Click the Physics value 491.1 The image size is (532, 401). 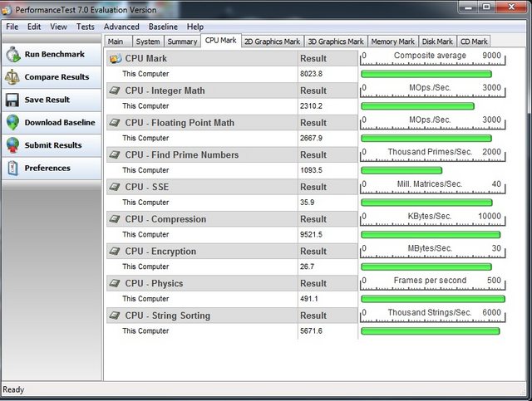[309, 299]
